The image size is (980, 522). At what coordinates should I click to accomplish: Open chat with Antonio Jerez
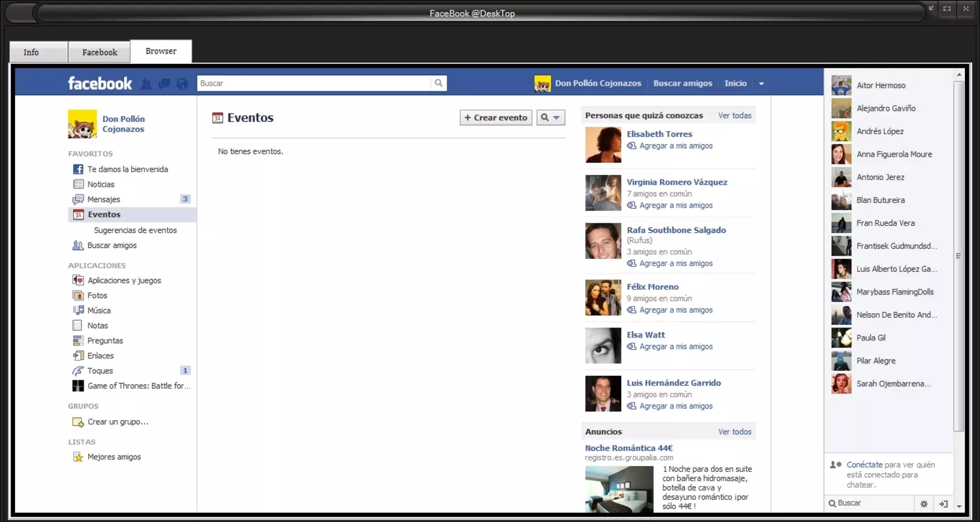(888, 177)
